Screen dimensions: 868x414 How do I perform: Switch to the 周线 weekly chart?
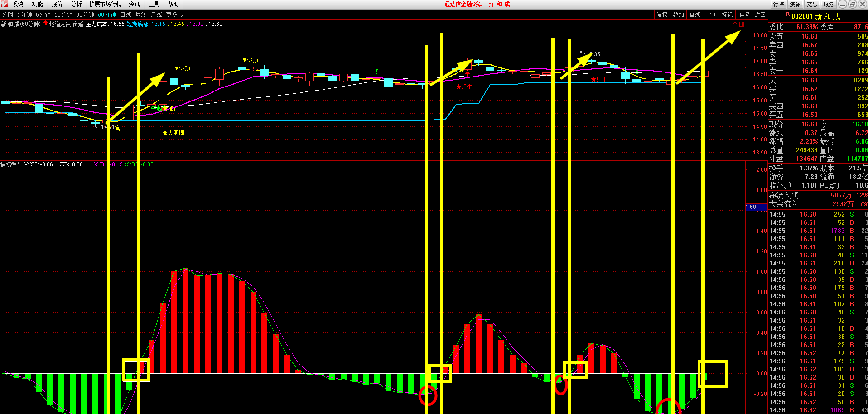(x=141, y=15)
